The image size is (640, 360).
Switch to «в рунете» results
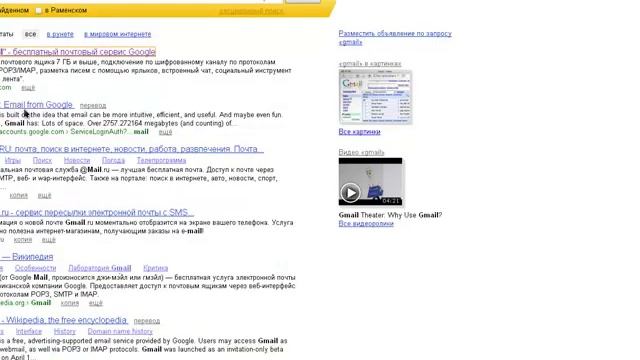[x=60, y=34]
